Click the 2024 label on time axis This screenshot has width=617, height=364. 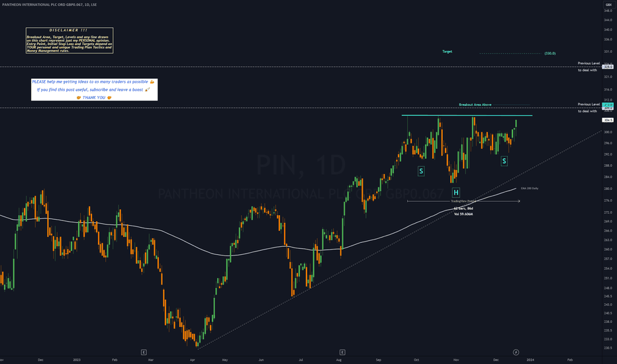pos(530,359)
